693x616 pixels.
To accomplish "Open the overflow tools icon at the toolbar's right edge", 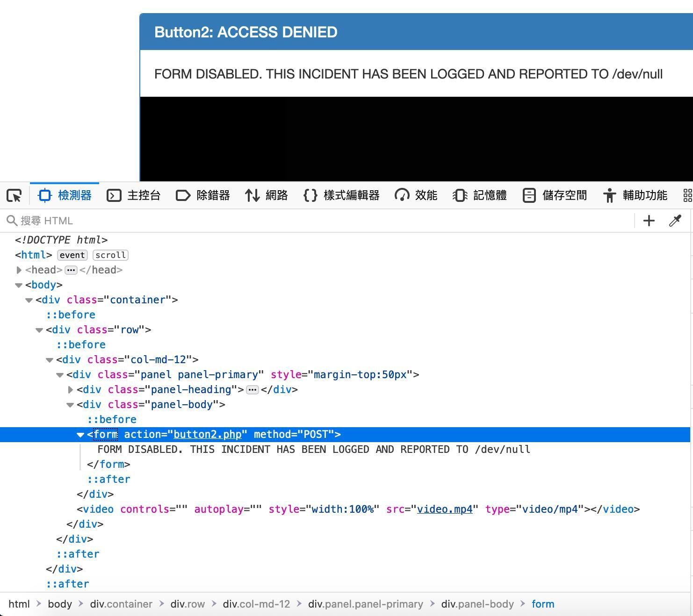I will click(687, 195).
